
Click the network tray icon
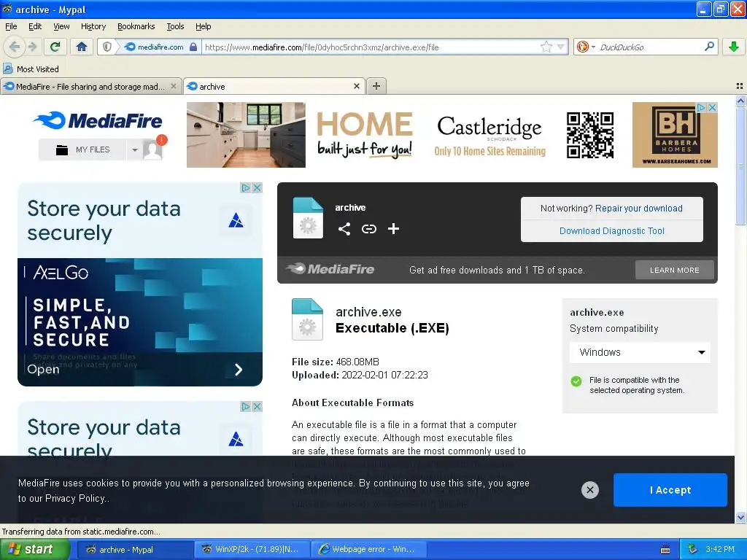point(693,550)
